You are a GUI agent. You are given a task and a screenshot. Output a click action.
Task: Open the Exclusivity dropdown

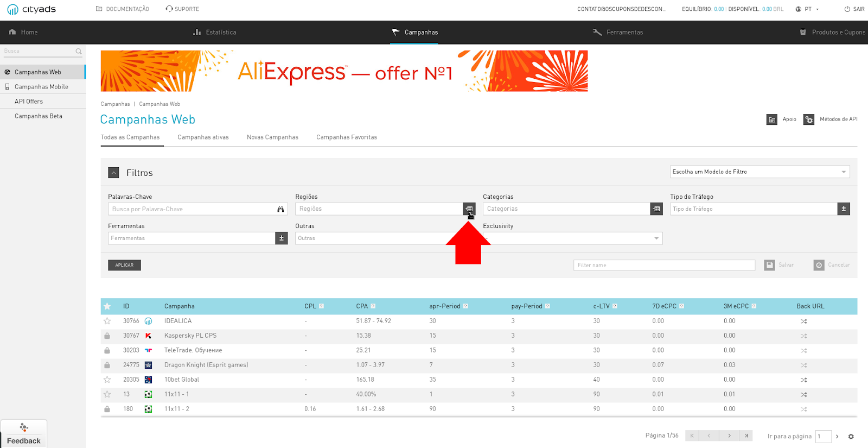[573, 238]
